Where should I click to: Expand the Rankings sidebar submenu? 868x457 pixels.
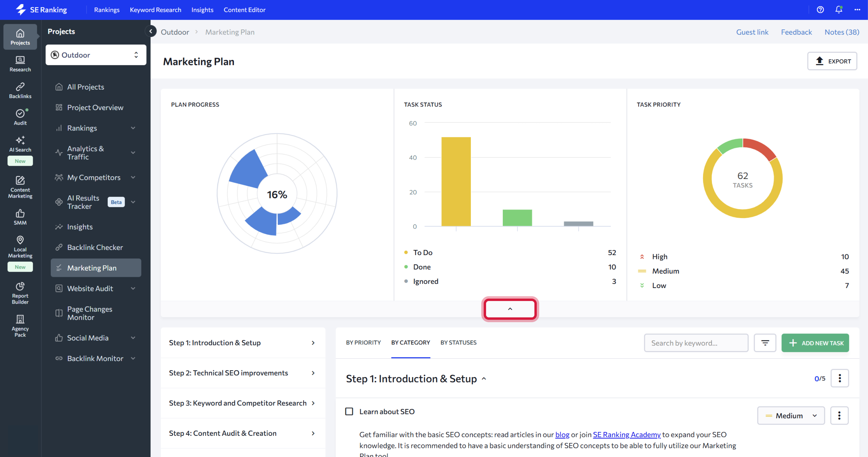coord(133,128)
